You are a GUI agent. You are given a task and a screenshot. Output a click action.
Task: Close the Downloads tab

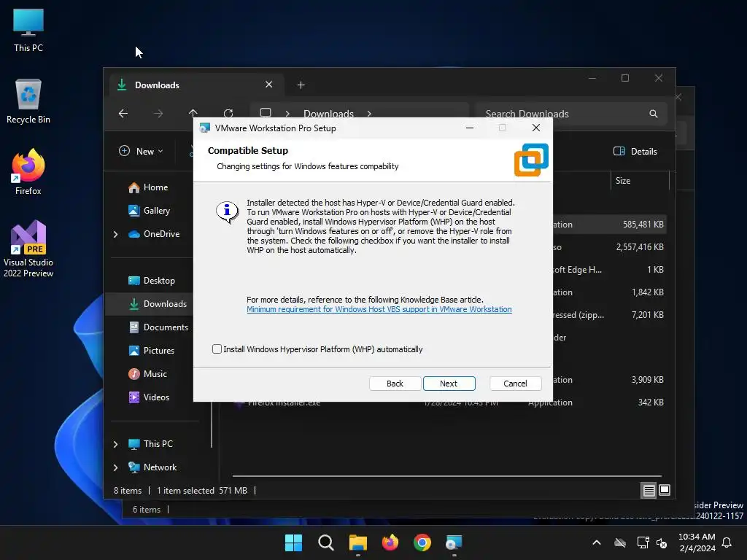pos(268,85)
